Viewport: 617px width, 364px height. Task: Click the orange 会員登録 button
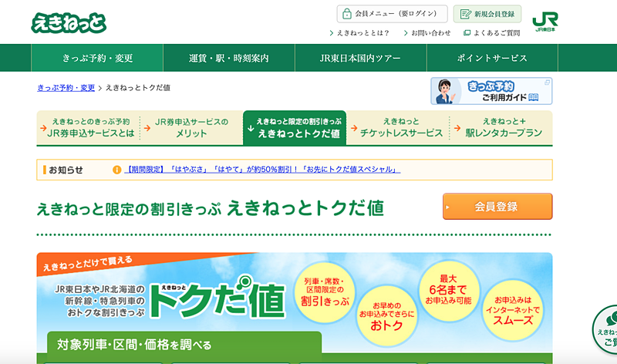497,206
